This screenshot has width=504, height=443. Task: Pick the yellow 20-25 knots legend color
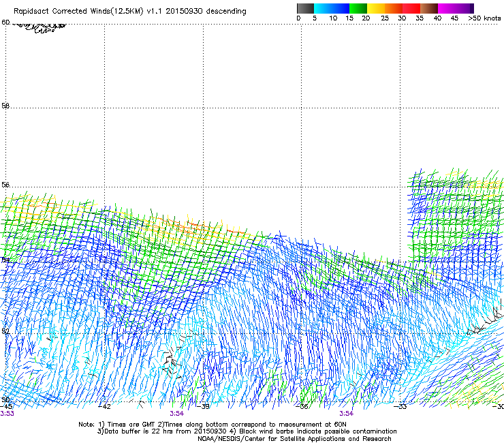click(x=376, y=8)
